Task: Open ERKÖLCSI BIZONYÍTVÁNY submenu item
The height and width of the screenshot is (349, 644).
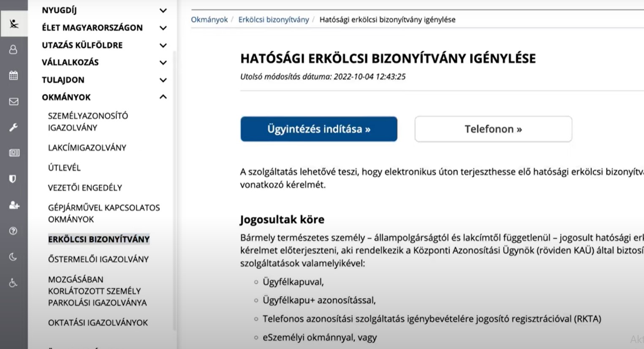Action: click(x=99, y=239)
